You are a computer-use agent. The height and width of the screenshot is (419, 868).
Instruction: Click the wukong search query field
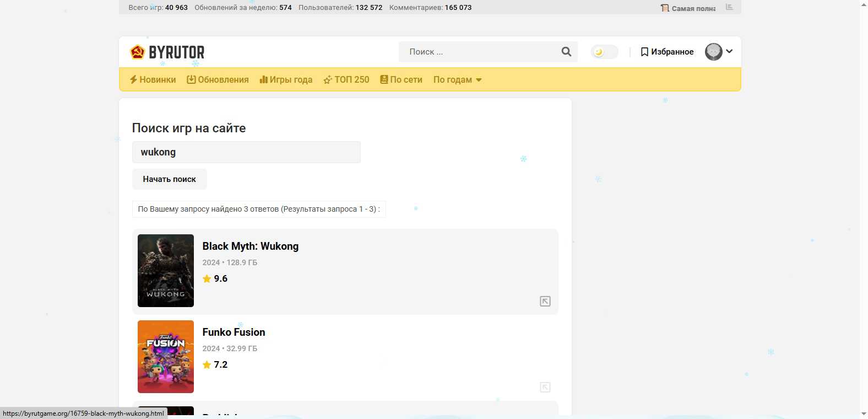pyautogui.click(x=246, y=152)
